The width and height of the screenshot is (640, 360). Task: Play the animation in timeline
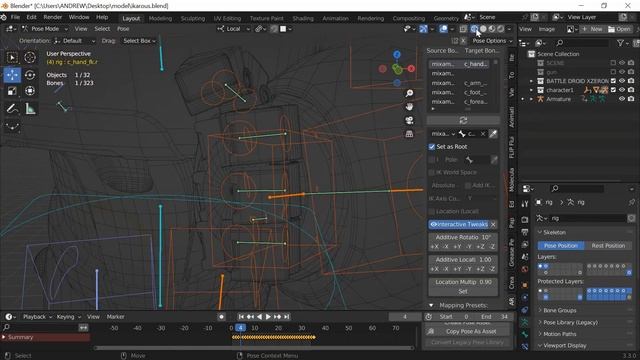(268, 317)
